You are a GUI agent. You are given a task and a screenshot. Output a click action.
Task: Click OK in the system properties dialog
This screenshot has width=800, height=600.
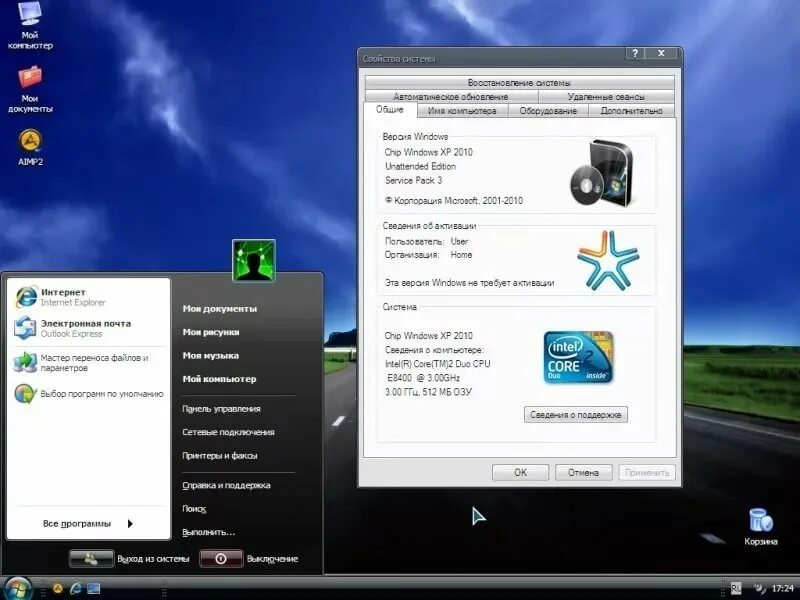520,472
